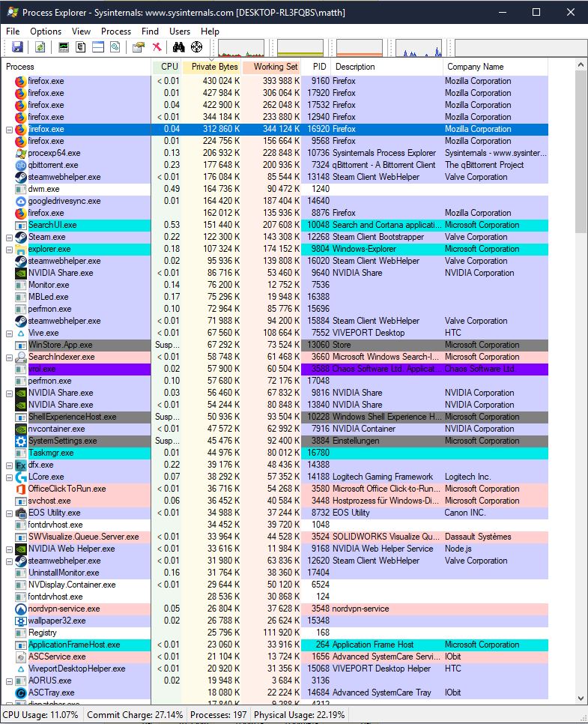Viewport: 588px width, 724px height.
Task: Open the Process menu
Action: [x=116, y=31]
